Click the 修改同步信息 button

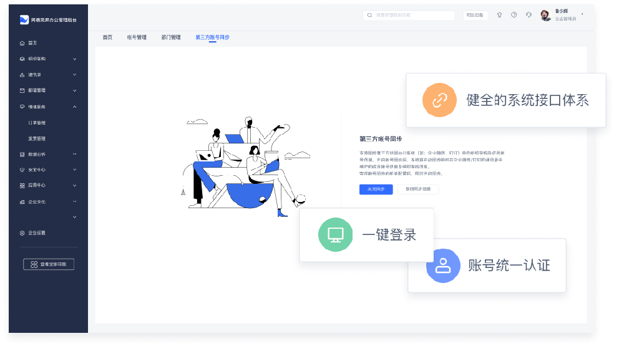point(418,189)
